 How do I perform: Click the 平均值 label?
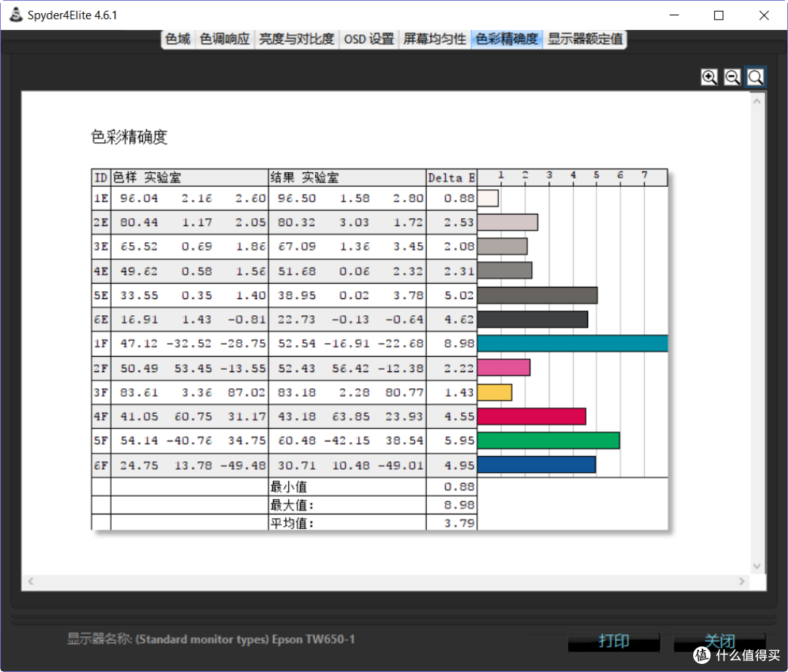click(x=291, y=523)
